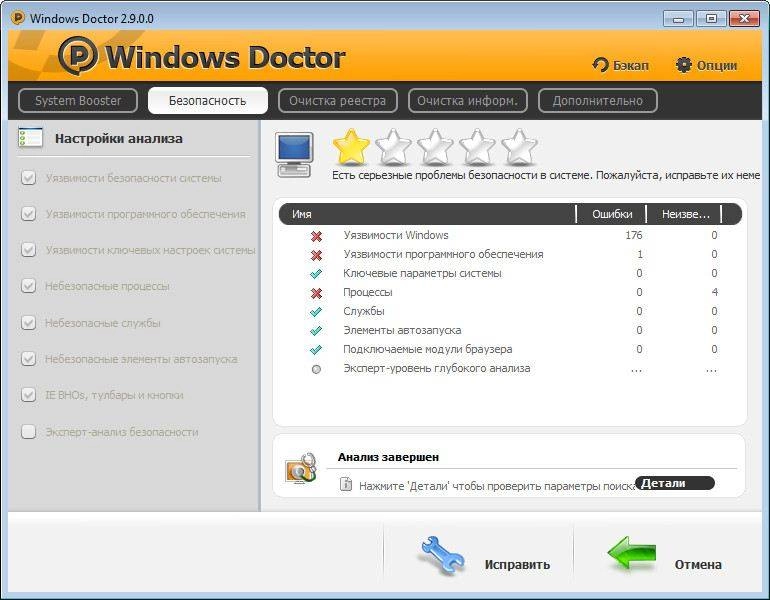Click the fifth grey rating star
Viewport: 770px width, 600px height.
pos(520,147)
